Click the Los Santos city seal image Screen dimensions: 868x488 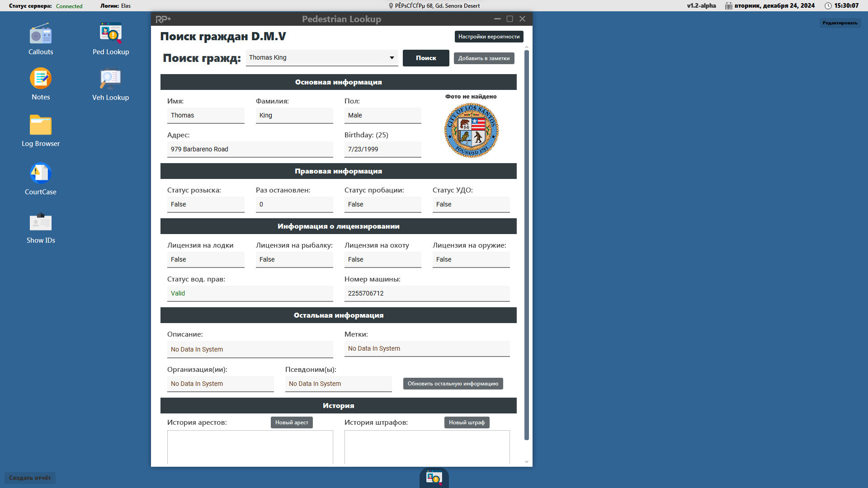pos(471,131)
